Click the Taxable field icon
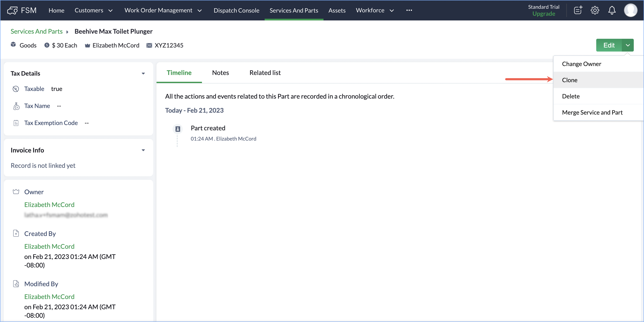 (16, 89)
